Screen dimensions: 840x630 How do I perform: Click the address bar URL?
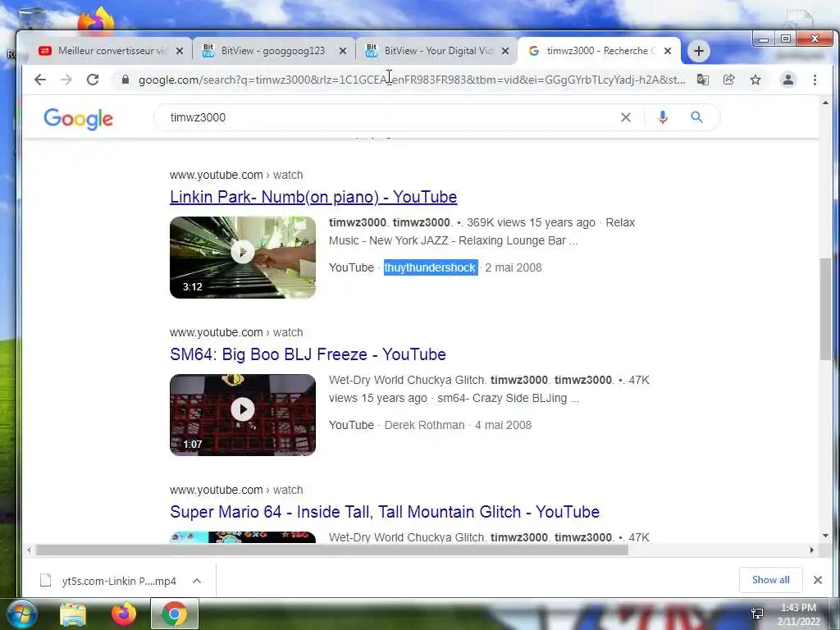(412, 80)
